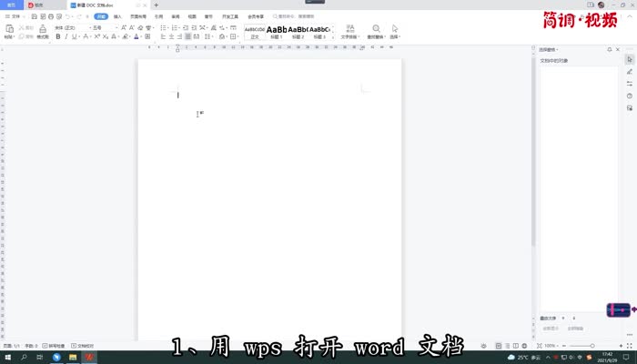Switch to the Page Layout ribbon tab

click(138, 16)
